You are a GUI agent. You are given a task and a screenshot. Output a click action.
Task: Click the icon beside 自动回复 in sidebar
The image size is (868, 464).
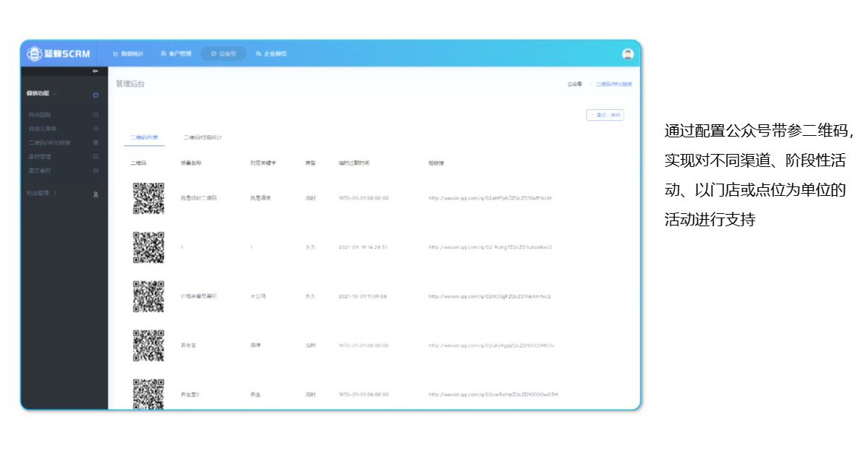[95, 115]
